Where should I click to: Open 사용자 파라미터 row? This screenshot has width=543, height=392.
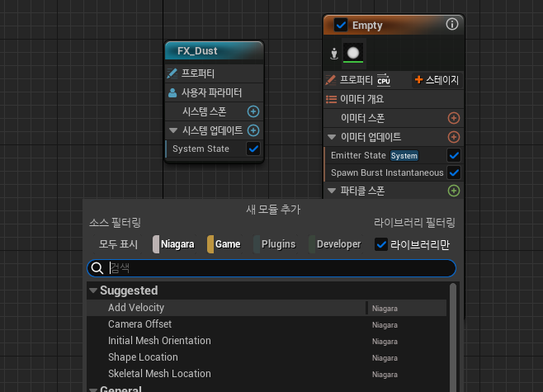(215, 92)
